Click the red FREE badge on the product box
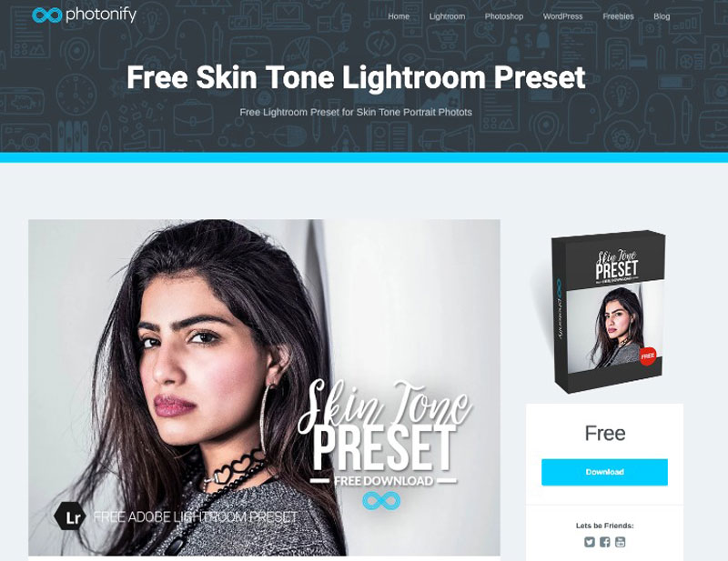The image size is (728, 561). point(647,356)
